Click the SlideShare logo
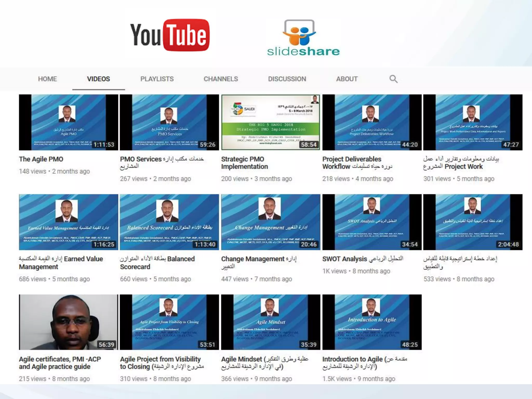This screenshot has width=532, height=399. (x=303, y=38)
